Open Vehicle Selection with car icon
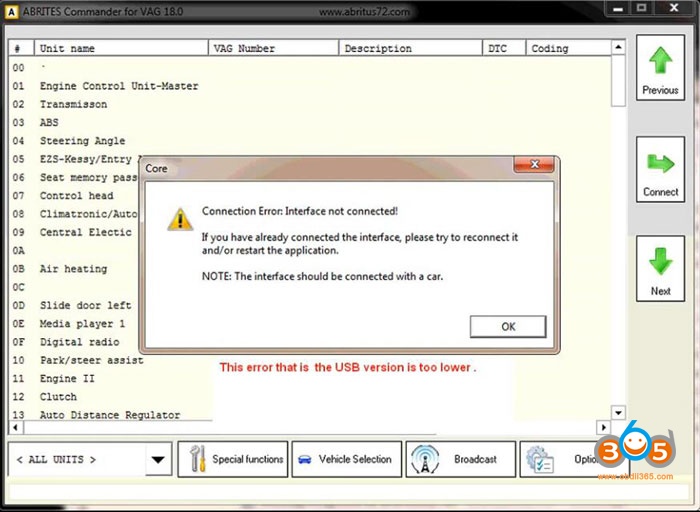 coord(347,459)
